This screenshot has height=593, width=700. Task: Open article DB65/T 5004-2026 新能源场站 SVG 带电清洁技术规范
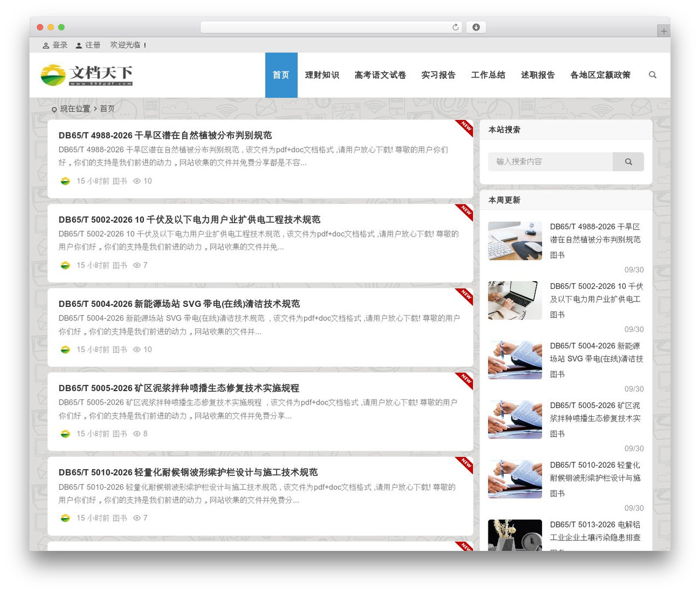tap(179, 304)
